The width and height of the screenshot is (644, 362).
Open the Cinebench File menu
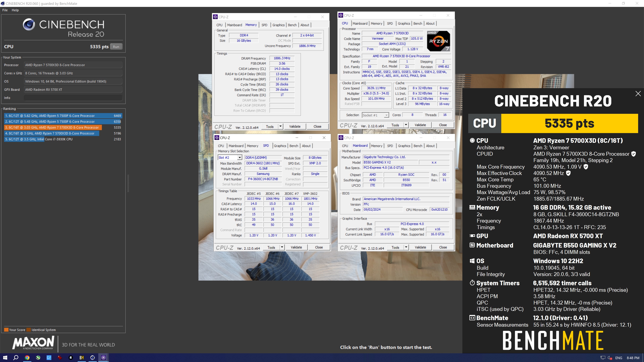point(5,10)
